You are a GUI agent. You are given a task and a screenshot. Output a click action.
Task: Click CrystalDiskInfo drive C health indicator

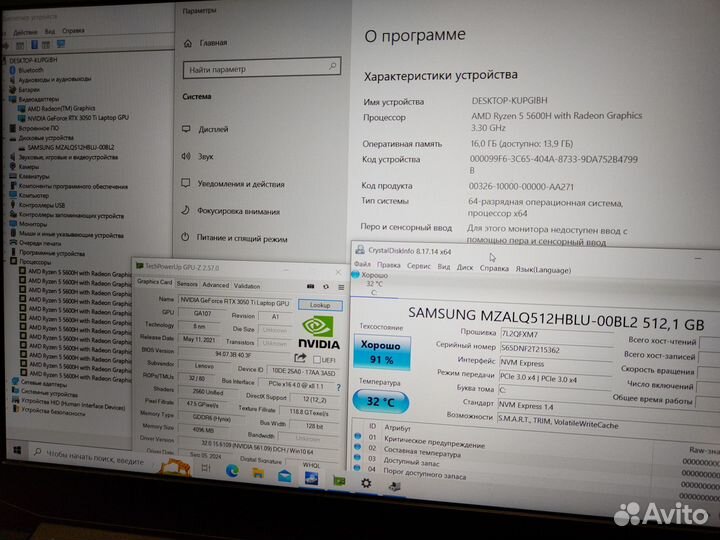(x=371, y=283)
